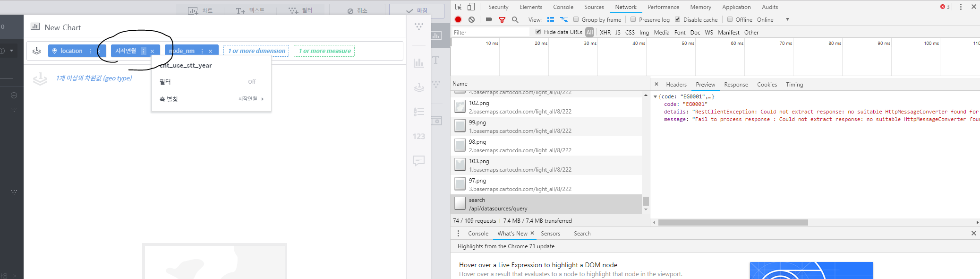The height and width of the screenshot is (279, 980).
Task: Expand 축 별칭 submenu arrow
Action: click(263, 99)
